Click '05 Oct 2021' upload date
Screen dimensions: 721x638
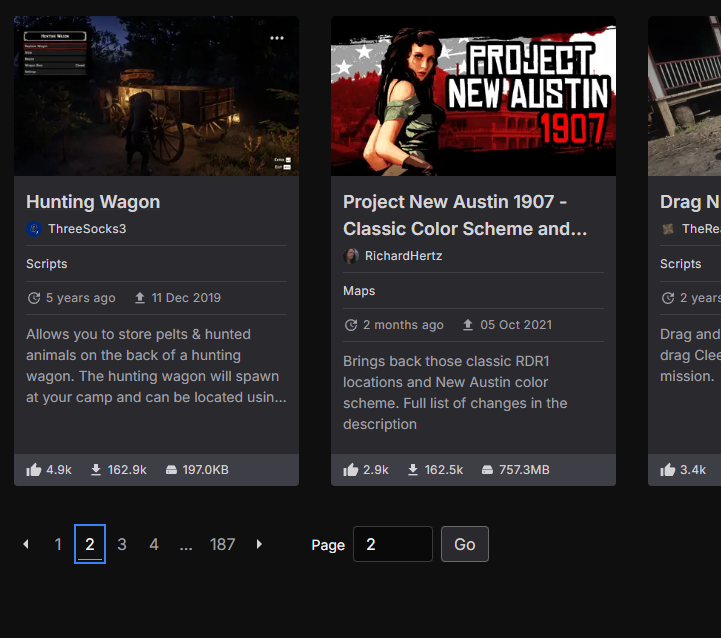pos(516,325)
